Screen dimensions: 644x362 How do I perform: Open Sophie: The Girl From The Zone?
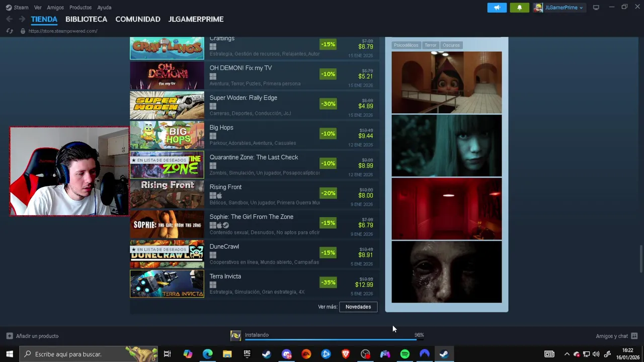pyautogui.click(x=254, y=224)
